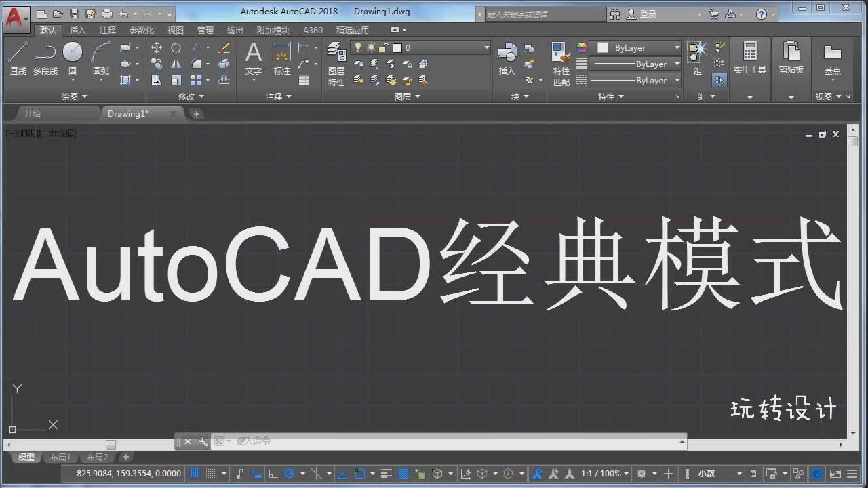The width and height of the screenshot is (868, 488).
Task: Expand the Block (块) panel
Action: [x=520, y=96]
